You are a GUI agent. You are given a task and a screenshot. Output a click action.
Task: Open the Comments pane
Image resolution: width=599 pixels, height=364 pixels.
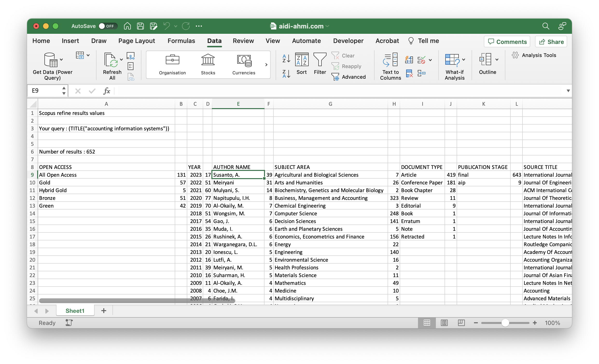pos(507,42)
